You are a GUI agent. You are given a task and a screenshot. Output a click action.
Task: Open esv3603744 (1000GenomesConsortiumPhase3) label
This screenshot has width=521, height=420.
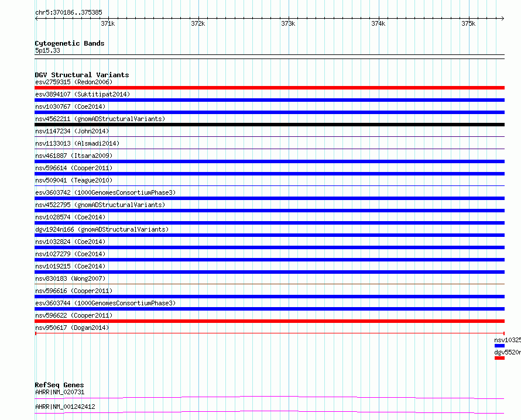(105, 303)
